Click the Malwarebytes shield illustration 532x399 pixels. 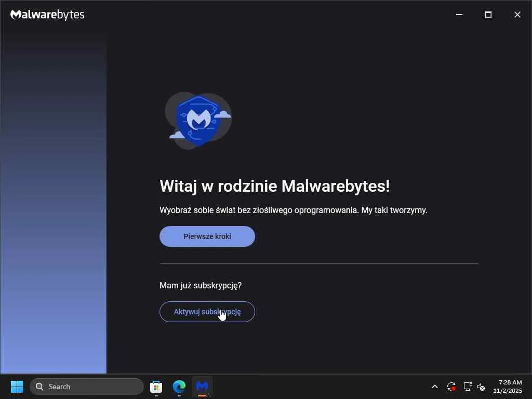point(198,121)
